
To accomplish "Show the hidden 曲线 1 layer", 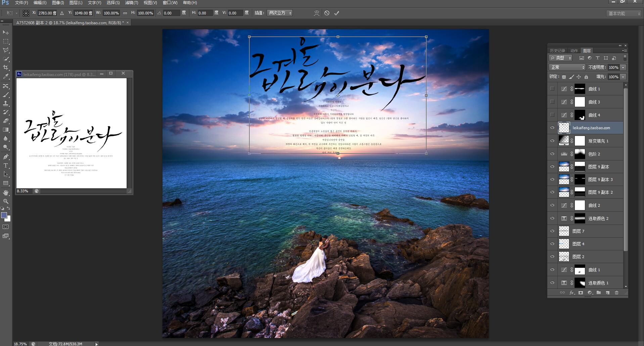I will [553, 89].
